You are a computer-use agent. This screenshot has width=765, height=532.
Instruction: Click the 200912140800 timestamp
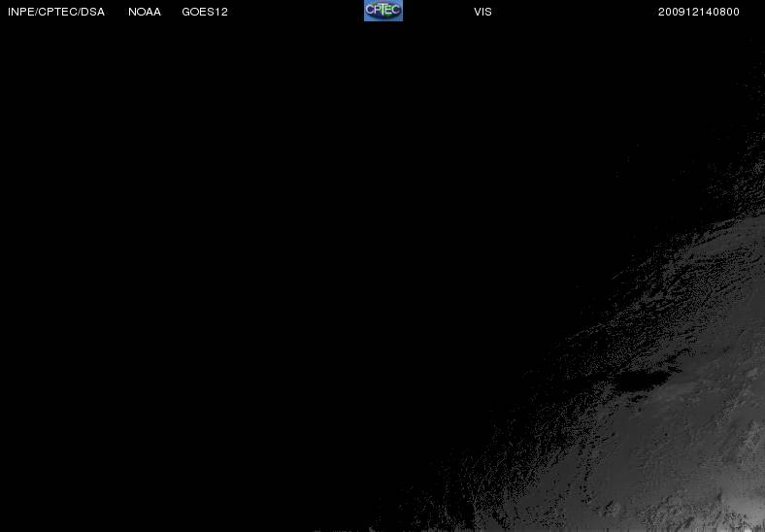coord(699,12)
